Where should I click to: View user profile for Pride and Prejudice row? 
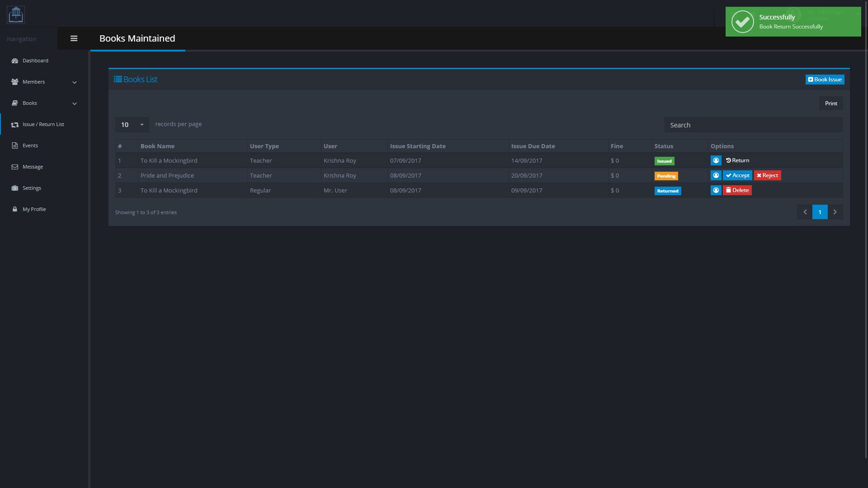pos(716,175)
